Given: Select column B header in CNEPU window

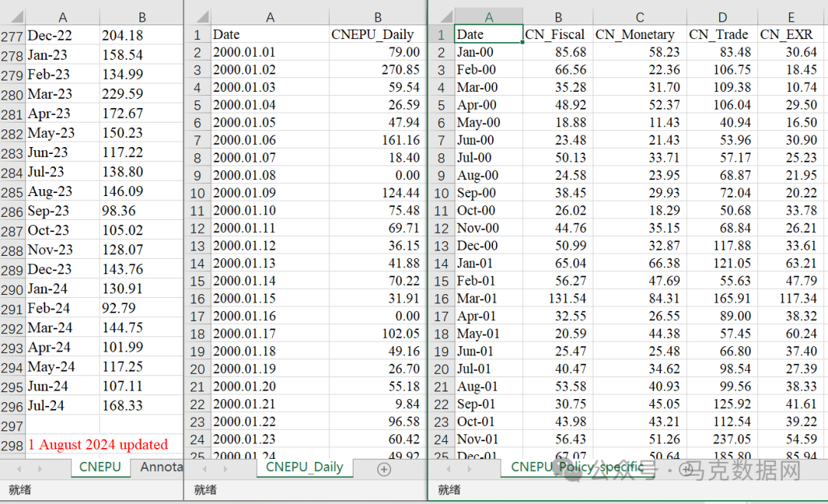Looking at the screenshot, I should tap(142, 18).
